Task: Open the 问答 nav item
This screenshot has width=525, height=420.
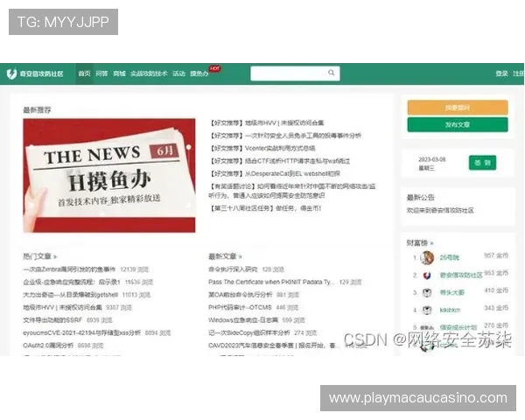Action: (x=101, y=73)
